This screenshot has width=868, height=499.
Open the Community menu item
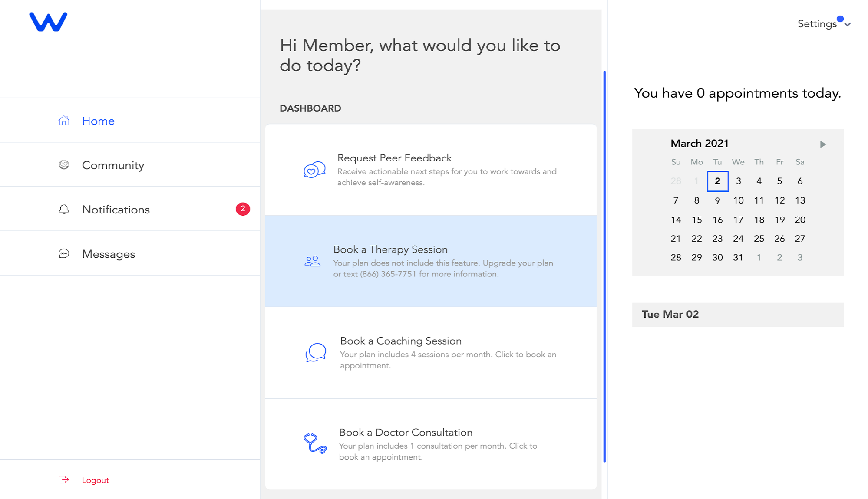pyautogui.click(x=130, y=165)
